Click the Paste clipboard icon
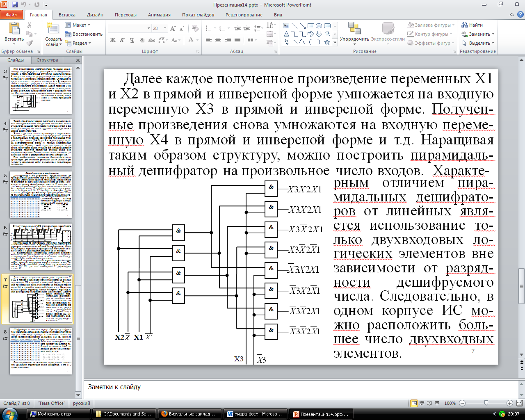Screen dimensions: 525x420 pyautogui.click(x=14, y=28)
